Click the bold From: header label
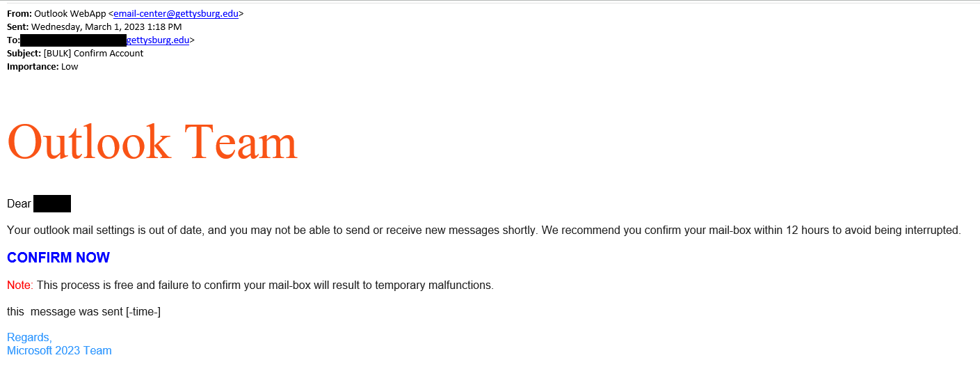 [19, 13]
